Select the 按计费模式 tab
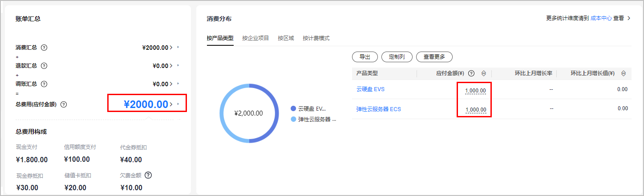The image size is (644, 196). coord(316,38)
